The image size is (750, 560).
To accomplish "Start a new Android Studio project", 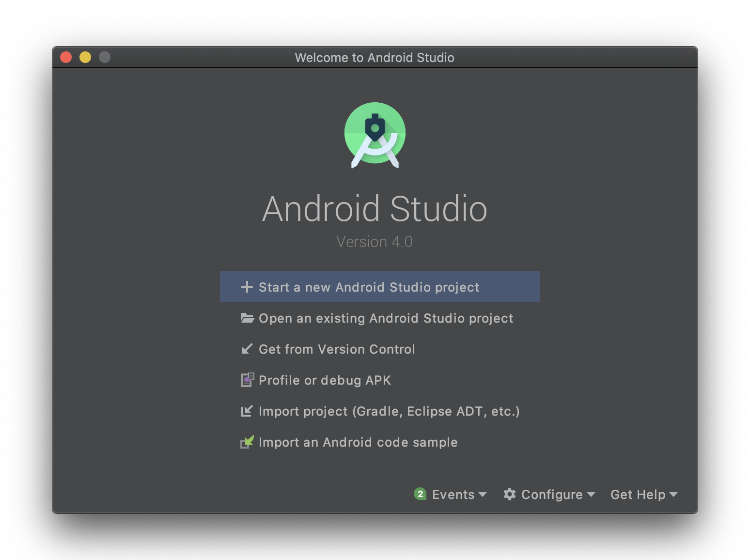I will tap(380, 287).
